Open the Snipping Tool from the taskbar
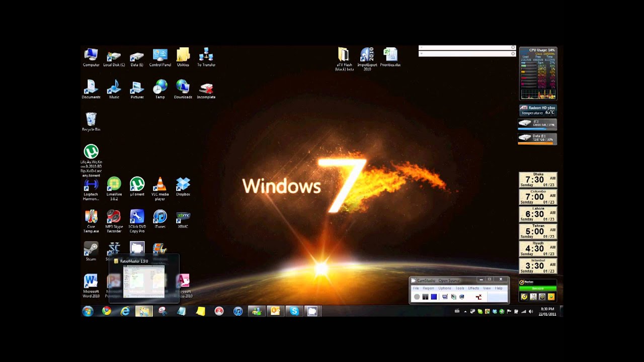Image resolution: width=644 pixels, height=362 pixels. click(163, 311)
